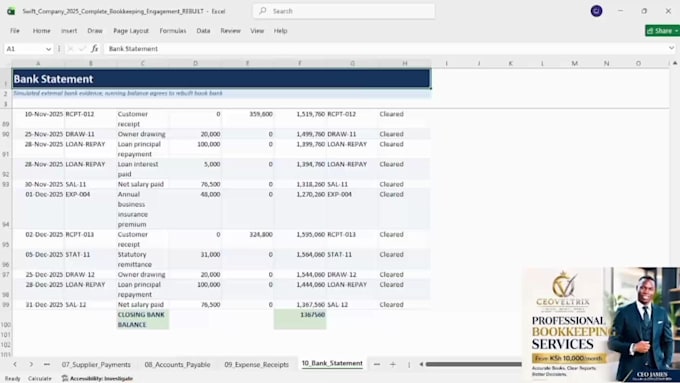Select the DRAW-11 reference cell in column B
Screen dimensions: 680x383
(x=90, y=134)
